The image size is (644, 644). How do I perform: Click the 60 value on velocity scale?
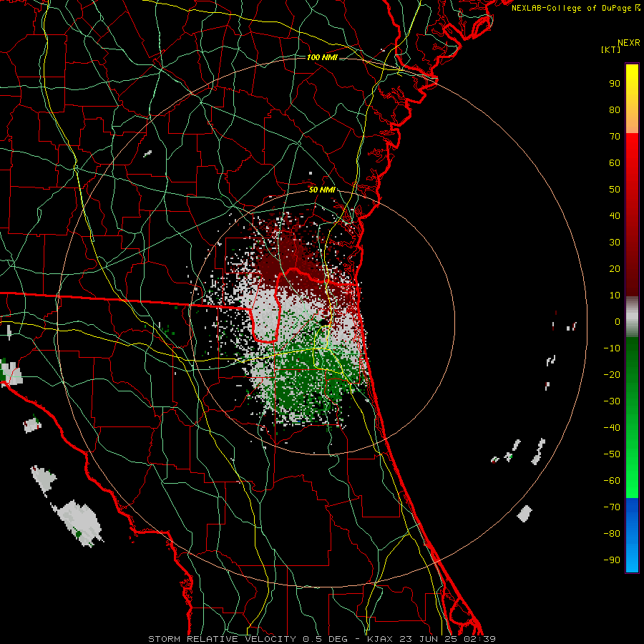(x=615, y=162)
